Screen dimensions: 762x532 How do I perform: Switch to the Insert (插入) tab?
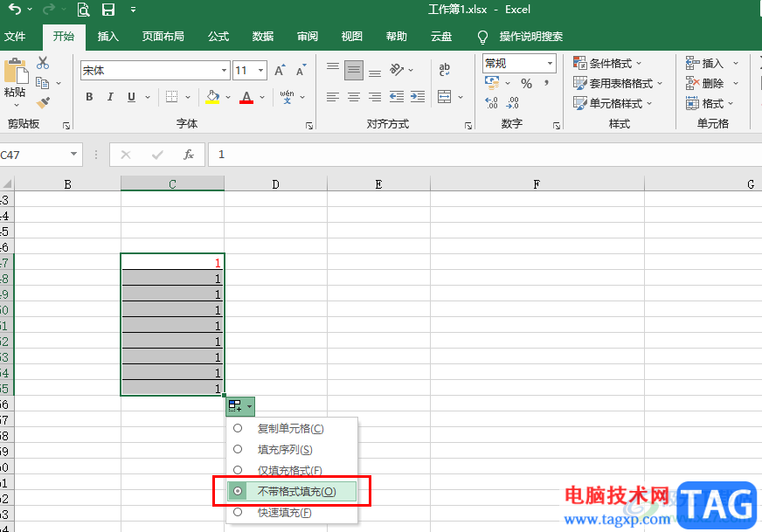tap(107, 37)
